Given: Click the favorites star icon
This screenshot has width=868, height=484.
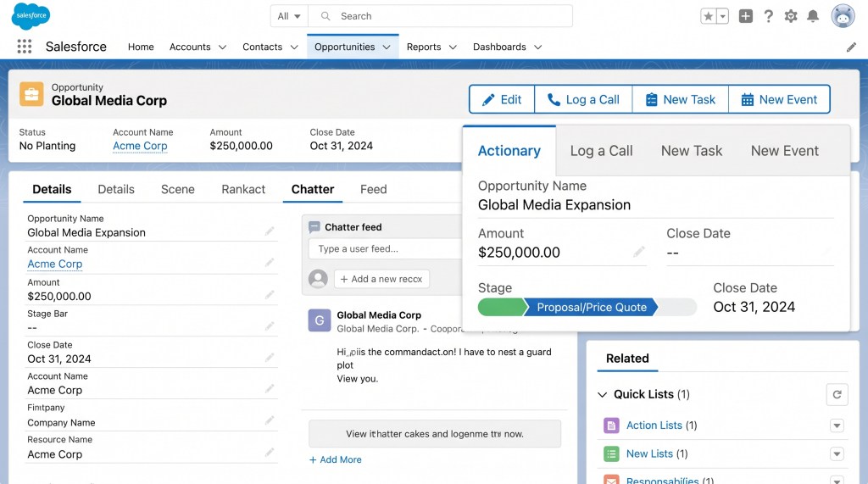Looking at the screenshot, I should [708, 16].
